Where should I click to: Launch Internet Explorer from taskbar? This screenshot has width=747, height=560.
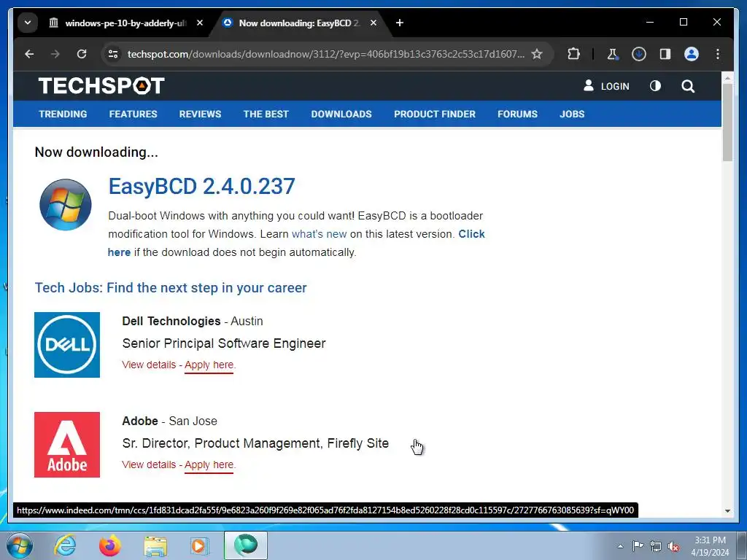coord(65,545)
